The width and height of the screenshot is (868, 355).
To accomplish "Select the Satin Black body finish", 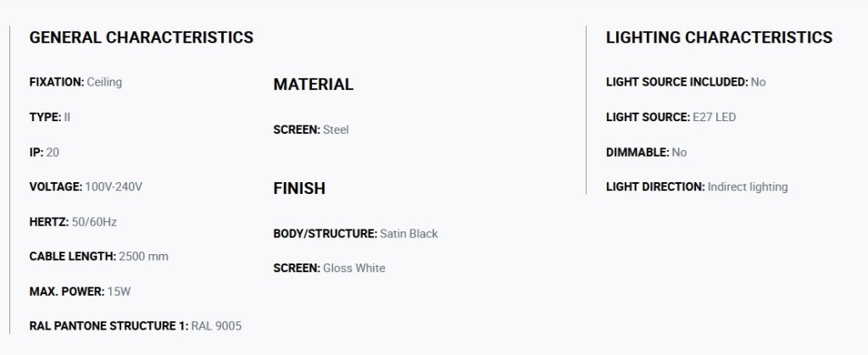I will (409, 233).
